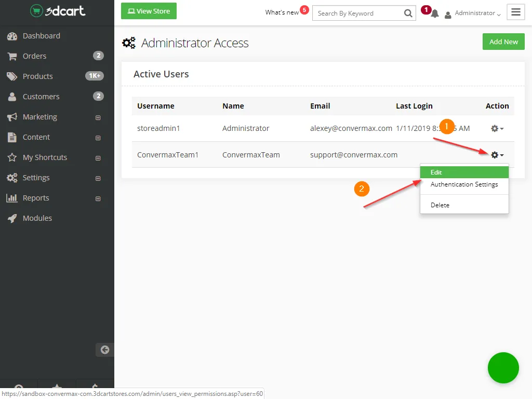This screenshot has height=399, width=532.
Task: Open the notifications bell icon
Action: point(435,14)
